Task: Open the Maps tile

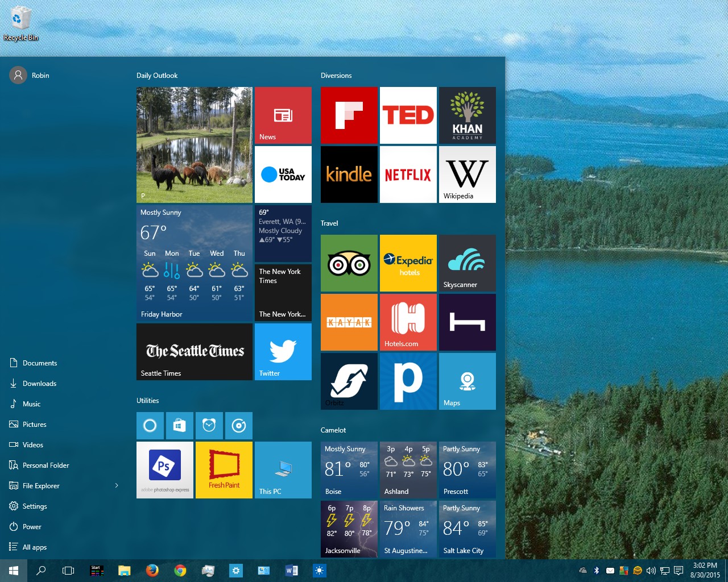Action: (468, 381)
